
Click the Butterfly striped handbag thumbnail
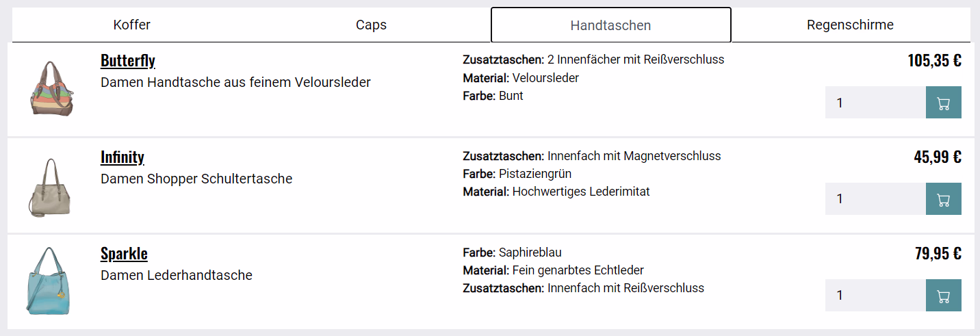(x=51, y=88)
